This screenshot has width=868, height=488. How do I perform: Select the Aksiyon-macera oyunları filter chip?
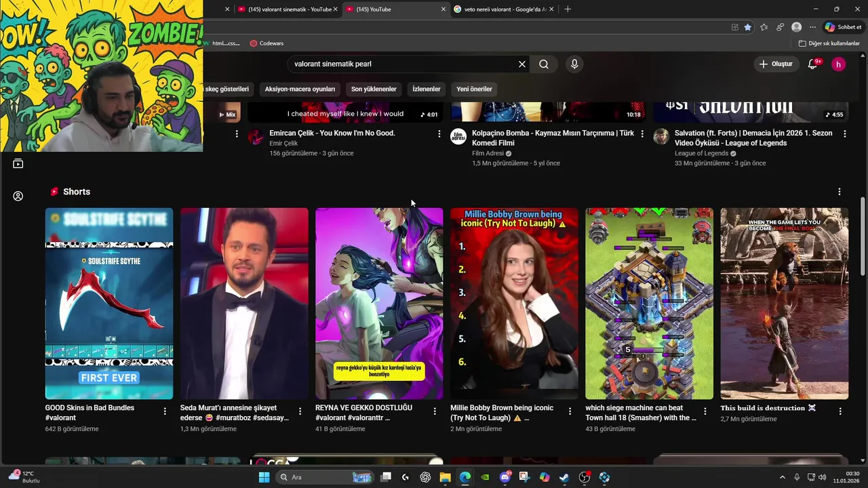(300, 89)
